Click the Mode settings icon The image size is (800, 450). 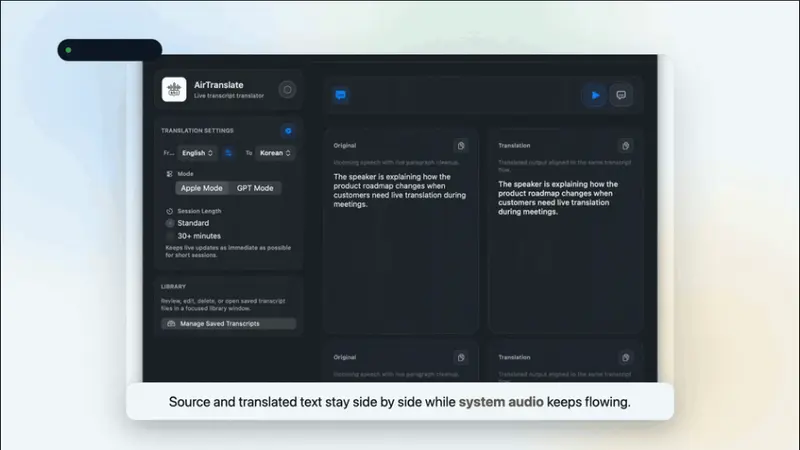[169, 174]
